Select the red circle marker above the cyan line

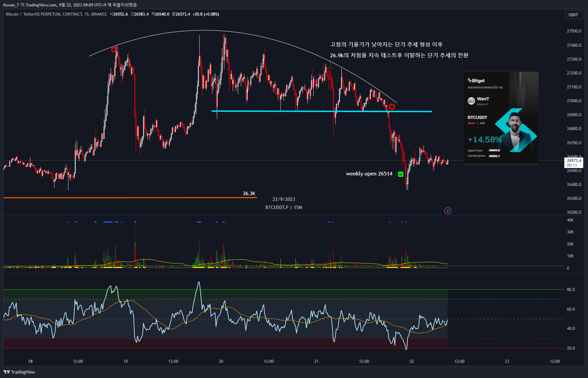(392, 107)
